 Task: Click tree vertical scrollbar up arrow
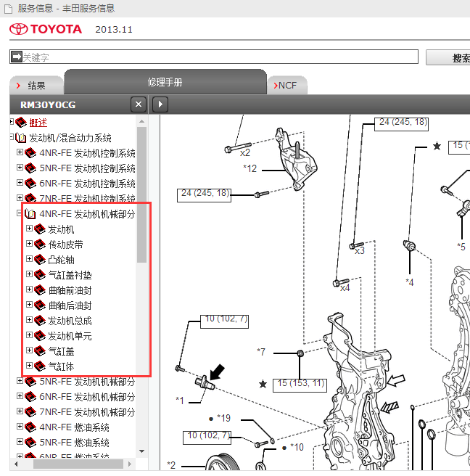141,121
